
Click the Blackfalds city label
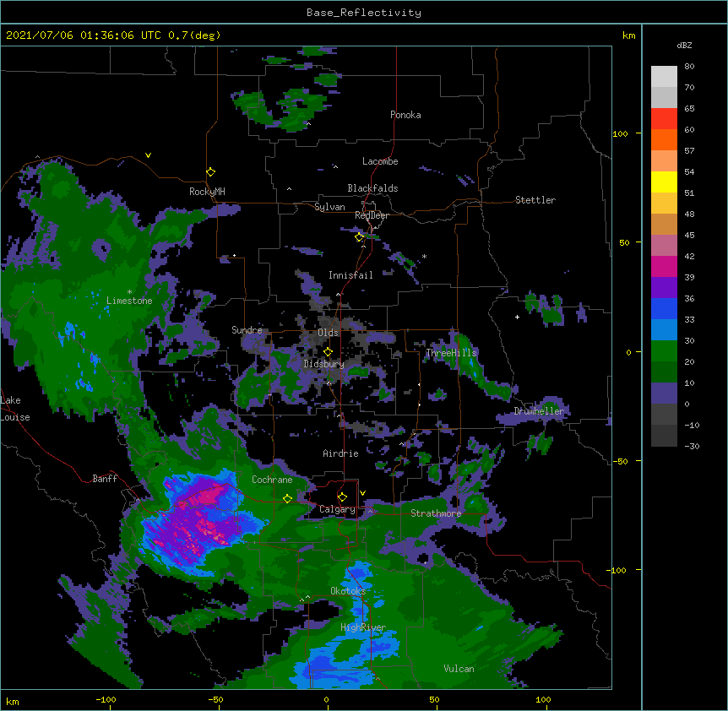point(372,188)
